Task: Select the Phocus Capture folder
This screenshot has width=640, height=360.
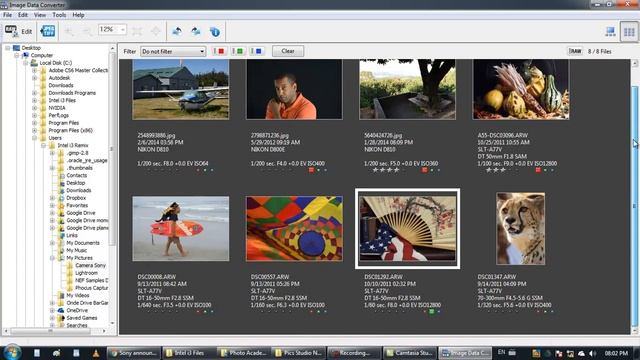Action: point(91,288)
